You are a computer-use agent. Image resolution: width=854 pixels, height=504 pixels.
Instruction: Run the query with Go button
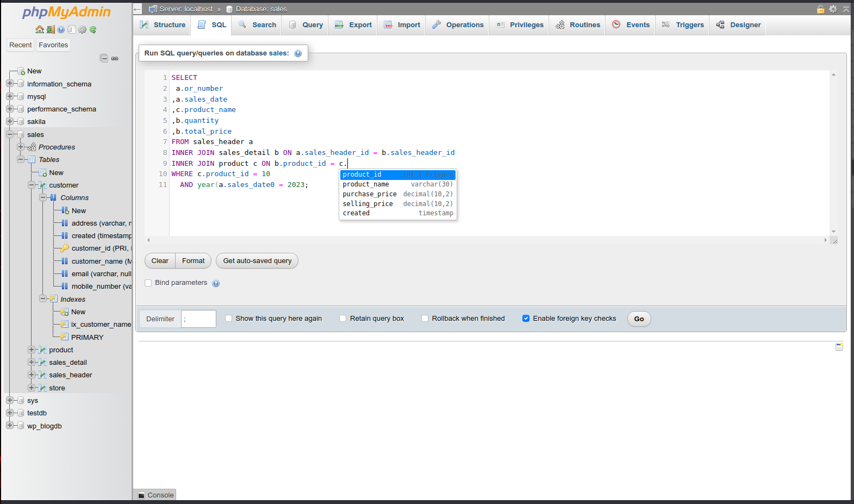coord(639,319)
